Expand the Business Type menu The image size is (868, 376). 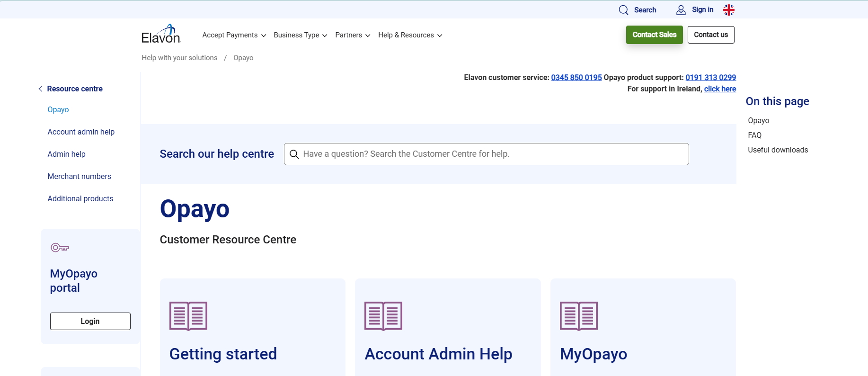coord(301,35)
